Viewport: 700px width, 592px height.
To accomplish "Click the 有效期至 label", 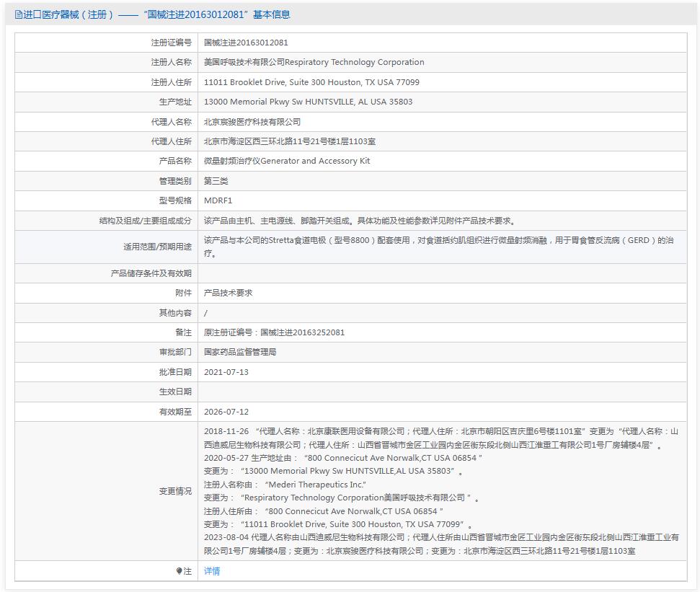I will coord(175,412).
